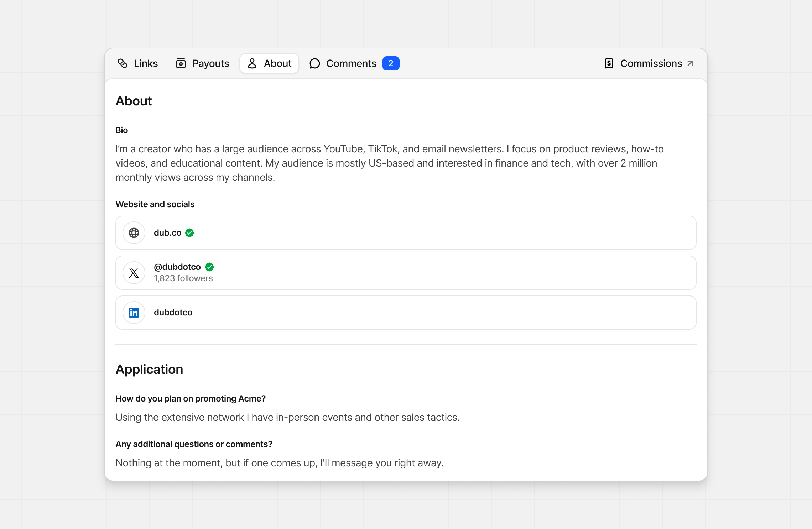This screenshot has height=529, width=812.
Task: Open the dub.co website link
Action: tap(167, 233)
